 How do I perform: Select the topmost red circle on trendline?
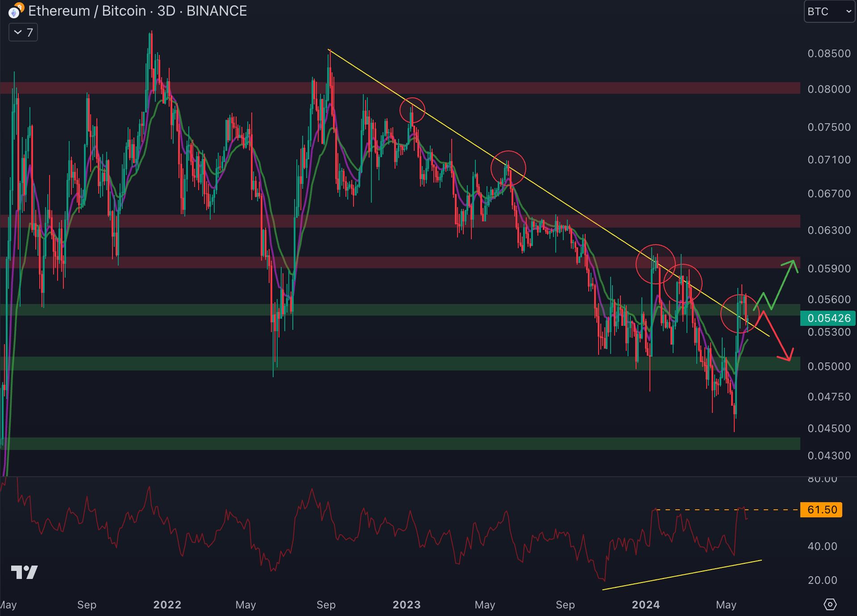click(x=412, y=110)
